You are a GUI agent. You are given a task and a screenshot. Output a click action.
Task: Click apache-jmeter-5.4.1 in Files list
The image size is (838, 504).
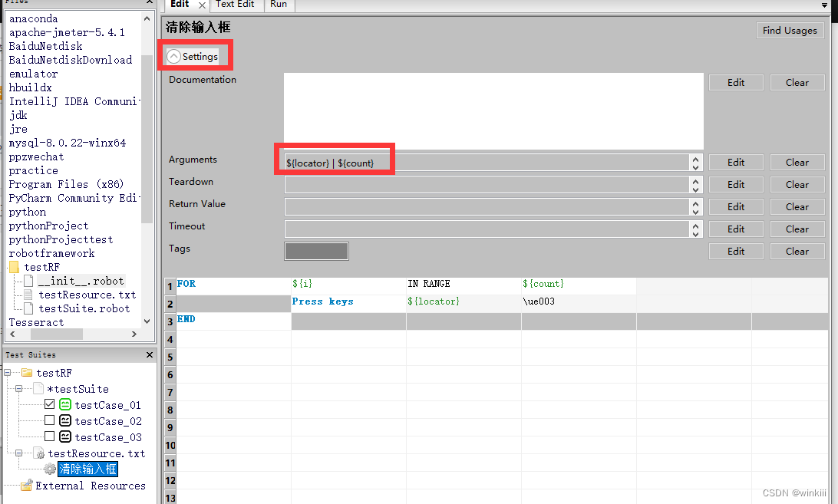tap(67, 32)
